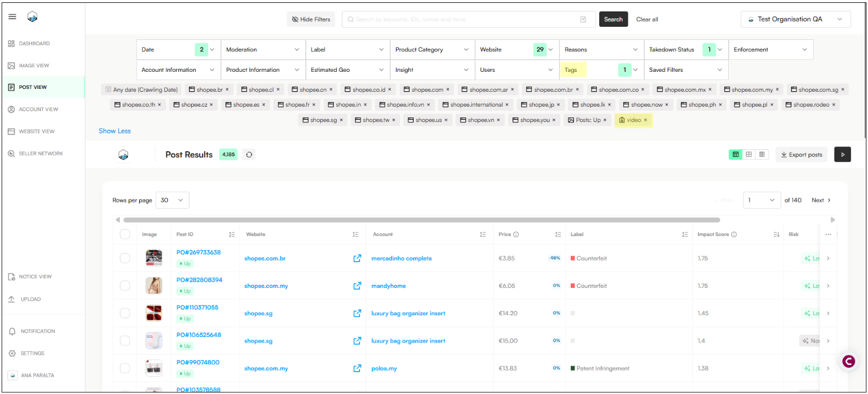Click the table scroll-left arrow

tap(118, 220)
